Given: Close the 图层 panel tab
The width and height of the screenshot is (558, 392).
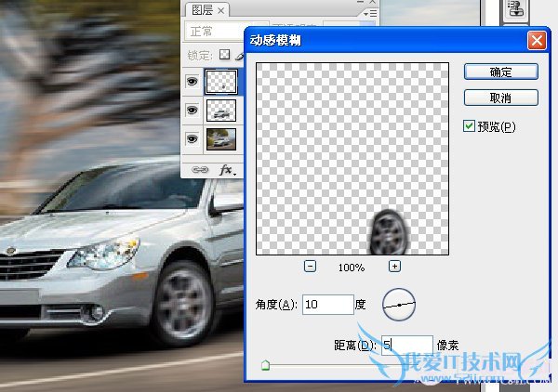Looking at the screenshot, I should coord(221,10).
